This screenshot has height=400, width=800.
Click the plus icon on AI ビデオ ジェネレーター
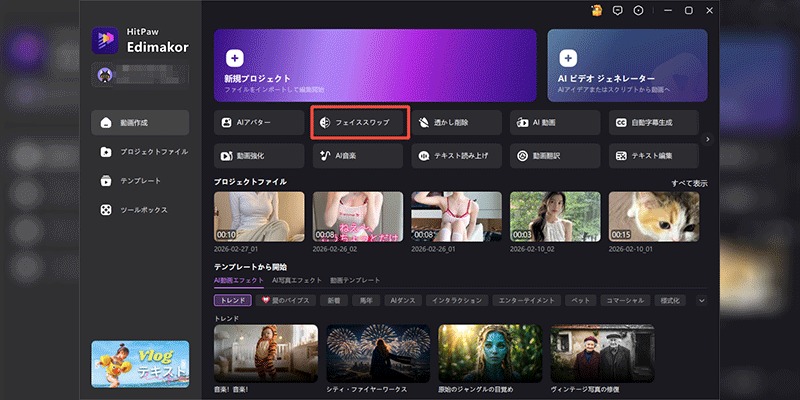pyautogui.click(x=568, y=58)
